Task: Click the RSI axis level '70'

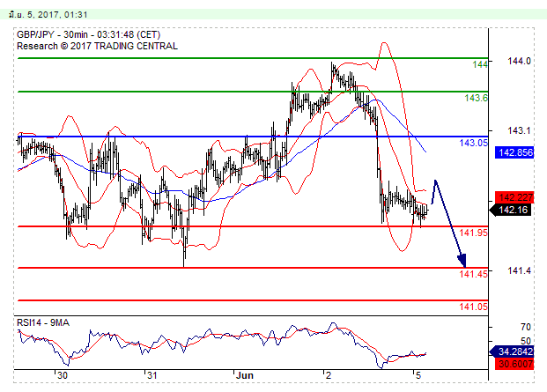Action: (525, 327)
